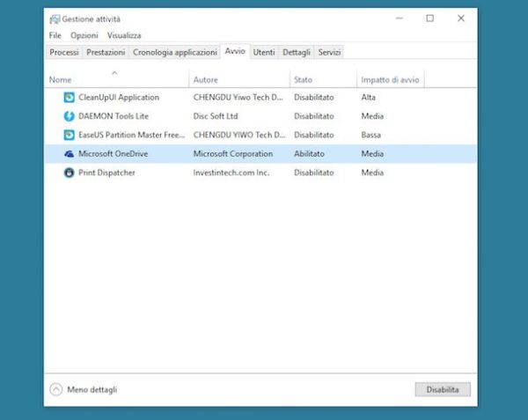This screenshot has height=420, width=528.
Task: Open the Opzioni menu
Action: point(84,35)
